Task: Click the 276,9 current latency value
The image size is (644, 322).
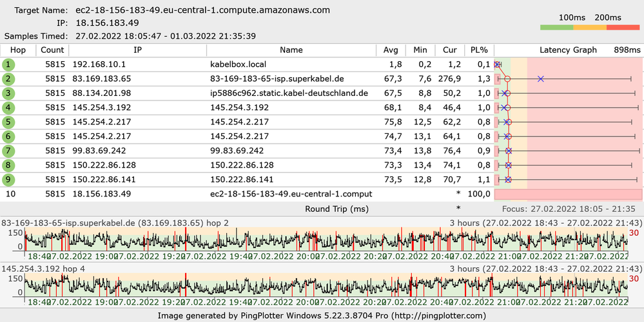Action: click(451, 79)
